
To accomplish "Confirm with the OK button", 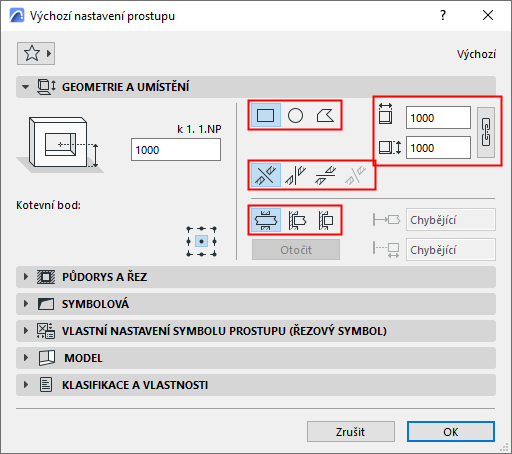I will point(451,432).
